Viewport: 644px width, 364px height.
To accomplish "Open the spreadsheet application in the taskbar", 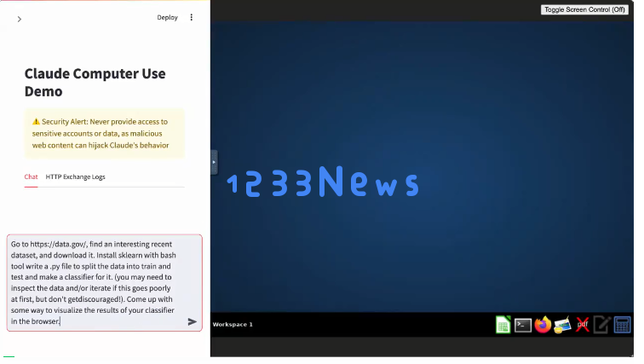I will point(503,325).
